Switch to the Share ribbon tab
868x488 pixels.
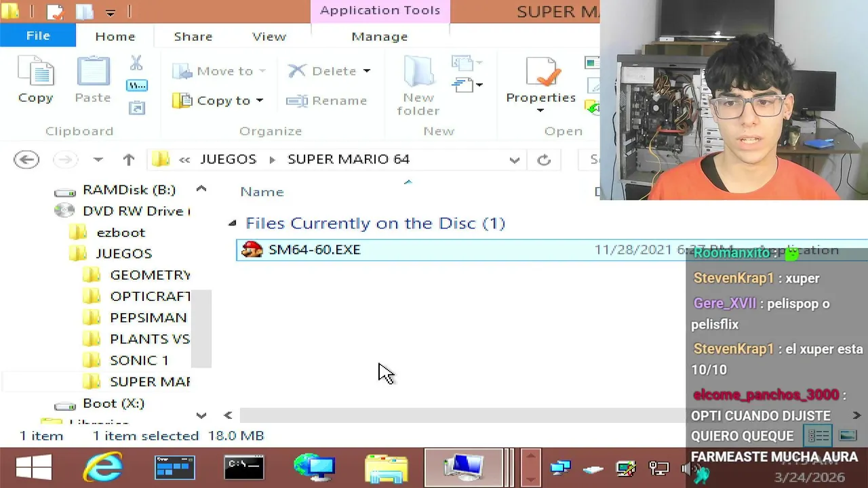coord(193,37)
